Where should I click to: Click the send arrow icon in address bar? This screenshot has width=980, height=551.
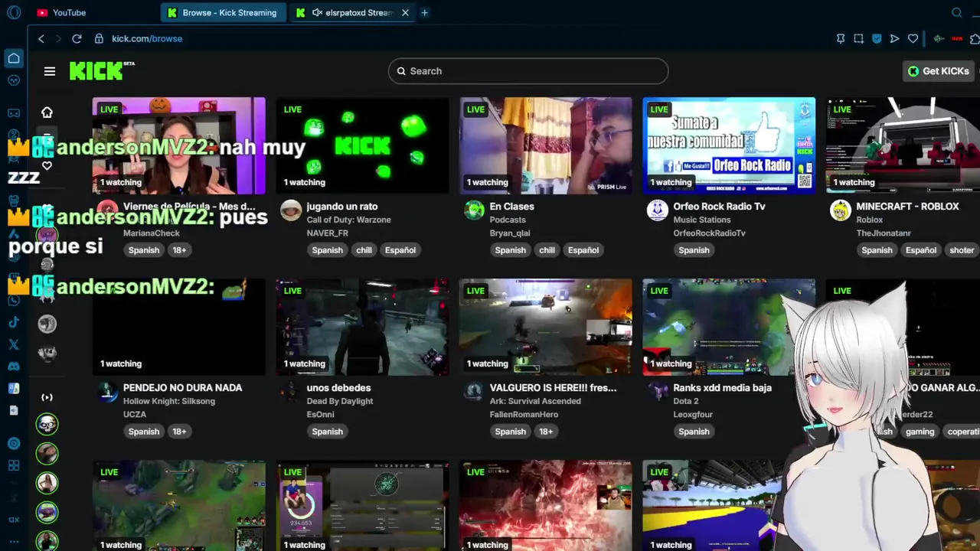coord(894,38)
